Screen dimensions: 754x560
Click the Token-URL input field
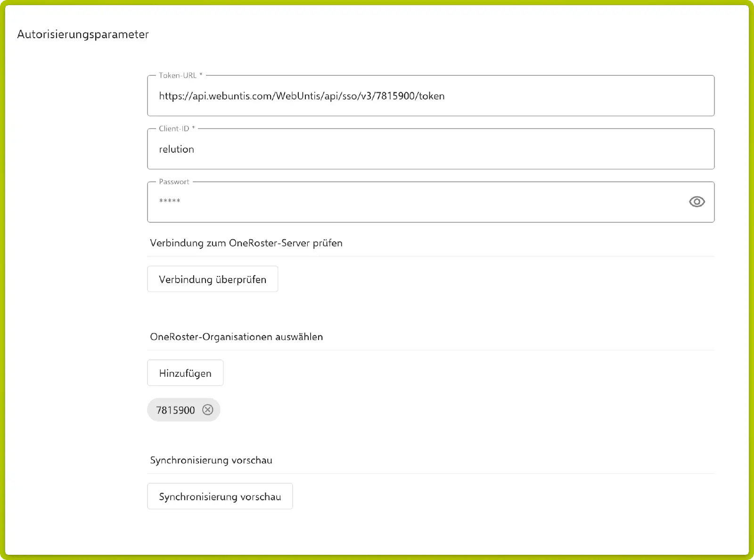point(431,96)
